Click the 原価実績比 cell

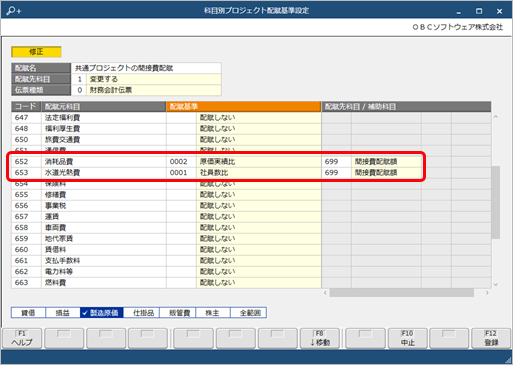259,162
